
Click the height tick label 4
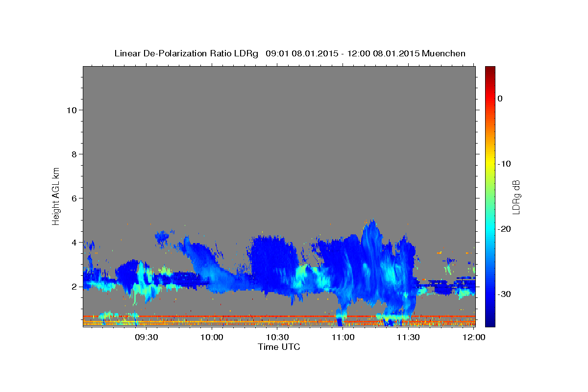point(73,242)
